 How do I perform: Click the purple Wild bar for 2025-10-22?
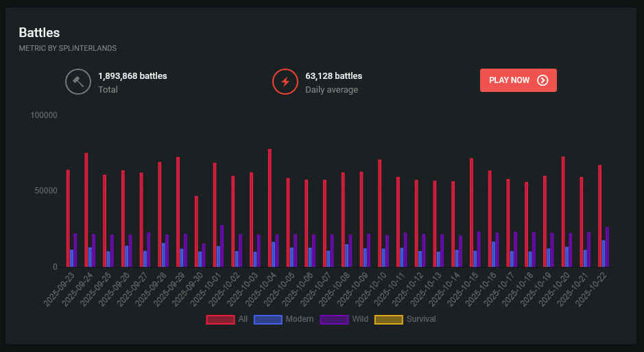pos(607,247)
